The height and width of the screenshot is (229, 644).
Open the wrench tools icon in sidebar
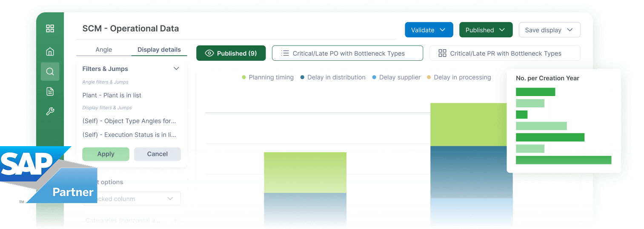50,112
